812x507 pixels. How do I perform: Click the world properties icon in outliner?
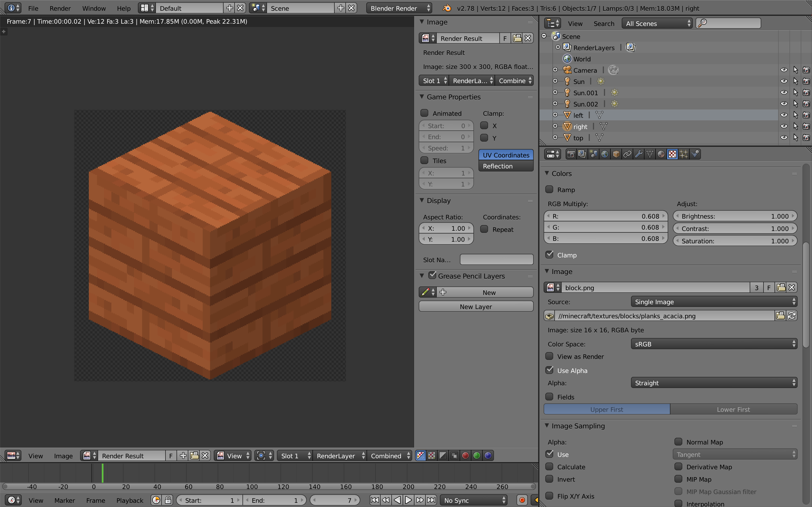(x=566, y=58)
